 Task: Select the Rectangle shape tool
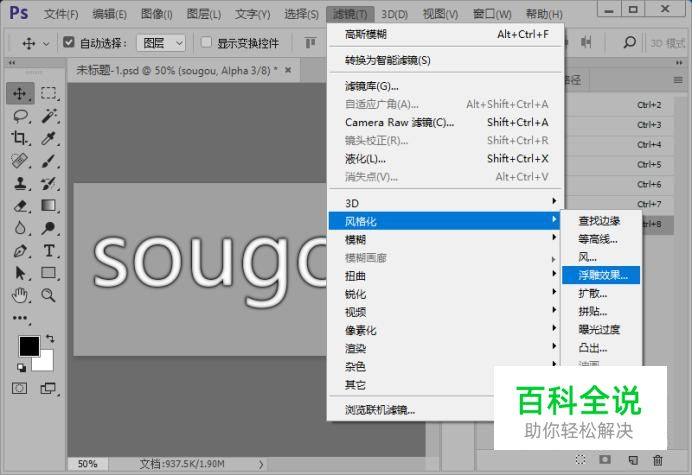[x=49, y=273]
